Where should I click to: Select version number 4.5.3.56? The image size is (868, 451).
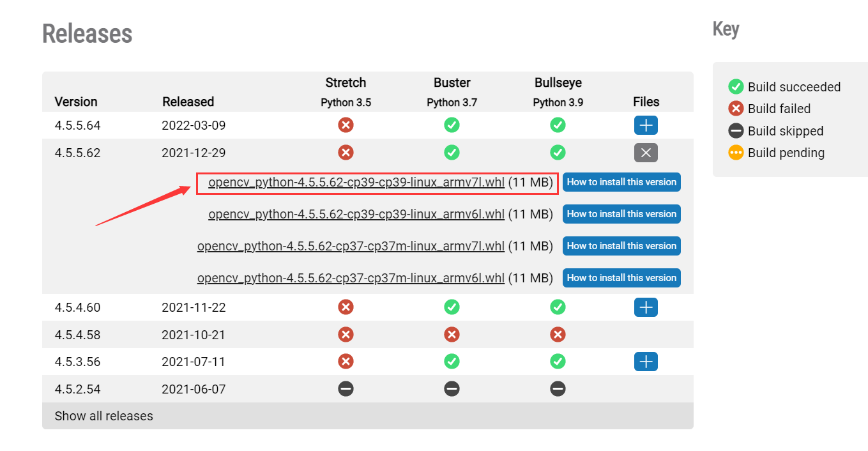pyautogui.click(x=78, y=362)
